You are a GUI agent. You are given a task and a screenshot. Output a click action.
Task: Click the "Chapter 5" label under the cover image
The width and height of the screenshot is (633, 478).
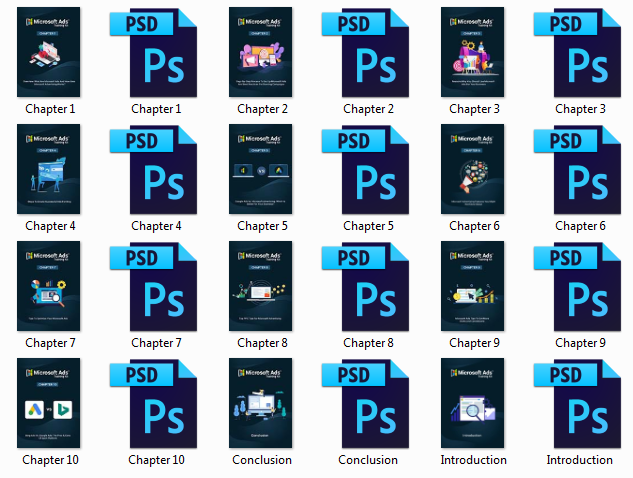(262, 226)
